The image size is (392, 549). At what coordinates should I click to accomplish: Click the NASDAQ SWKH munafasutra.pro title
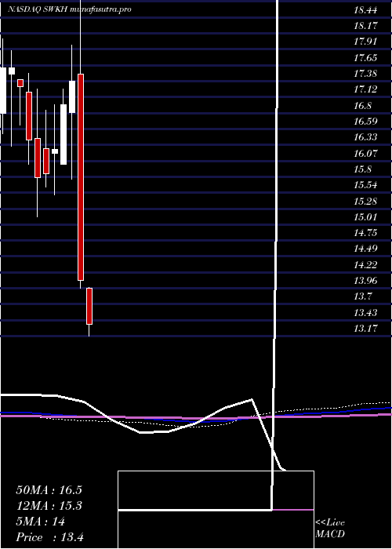coord(69,9)
